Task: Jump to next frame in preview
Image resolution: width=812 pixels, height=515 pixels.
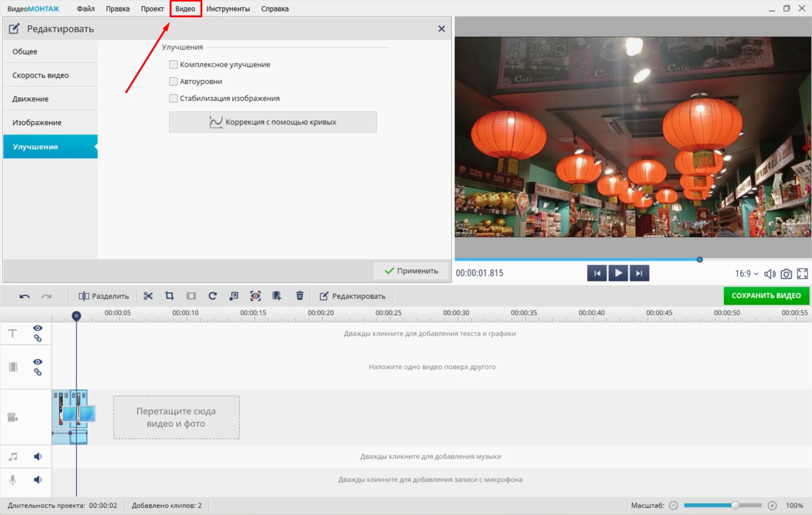Action: [x=639, y=273]
